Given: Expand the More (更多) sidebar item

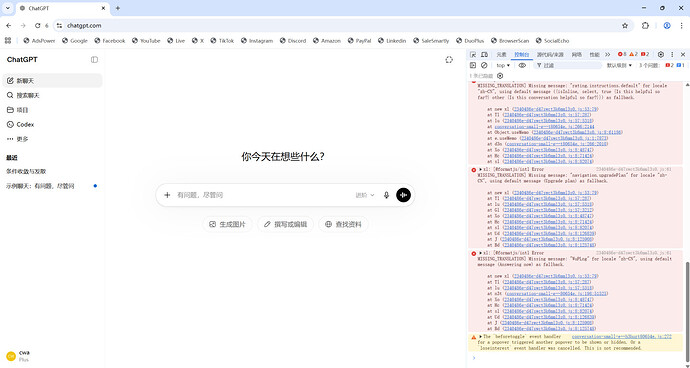Looking at the screenshot, I should (x=52, y=139).
